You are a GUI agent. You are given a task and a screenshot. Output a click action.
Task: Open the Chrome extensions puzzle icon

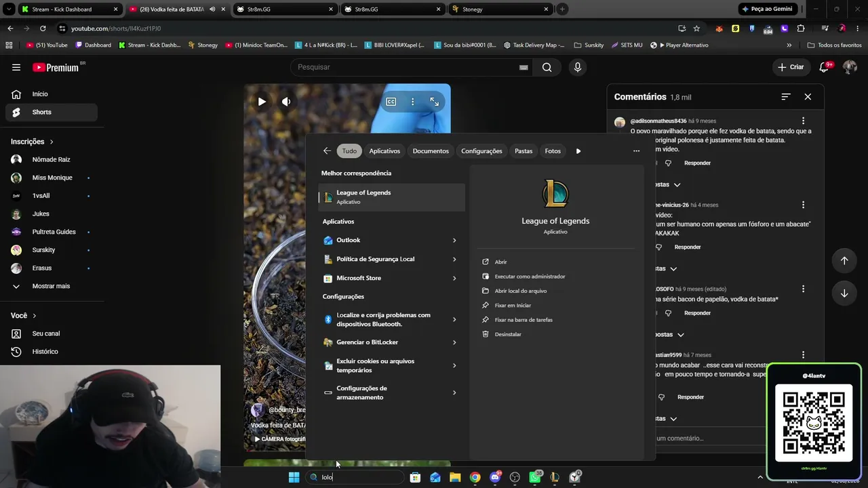[801, 28]
